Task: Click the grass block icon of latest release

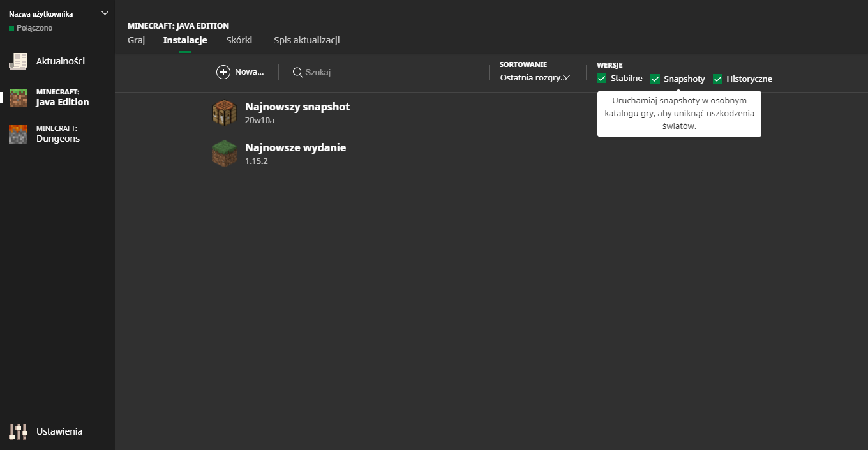Action: tap(224, 154)
